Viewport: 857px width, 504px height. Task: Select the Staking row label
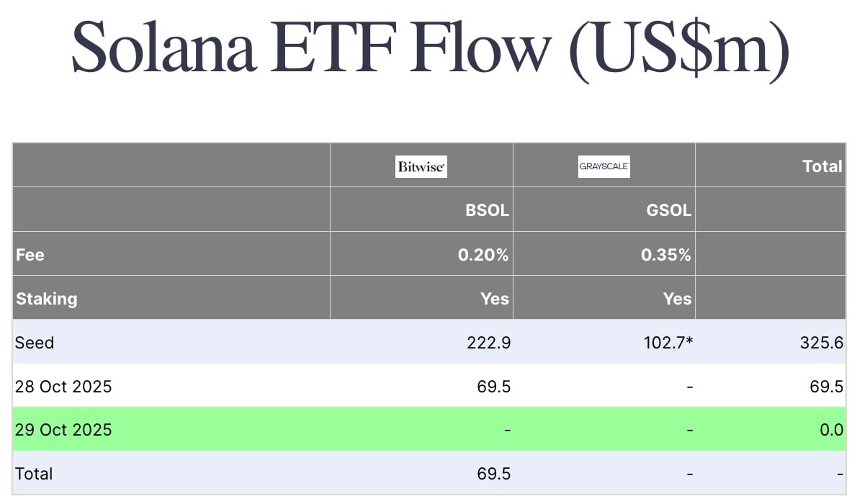pyautogui.click(x=46, y=299)
